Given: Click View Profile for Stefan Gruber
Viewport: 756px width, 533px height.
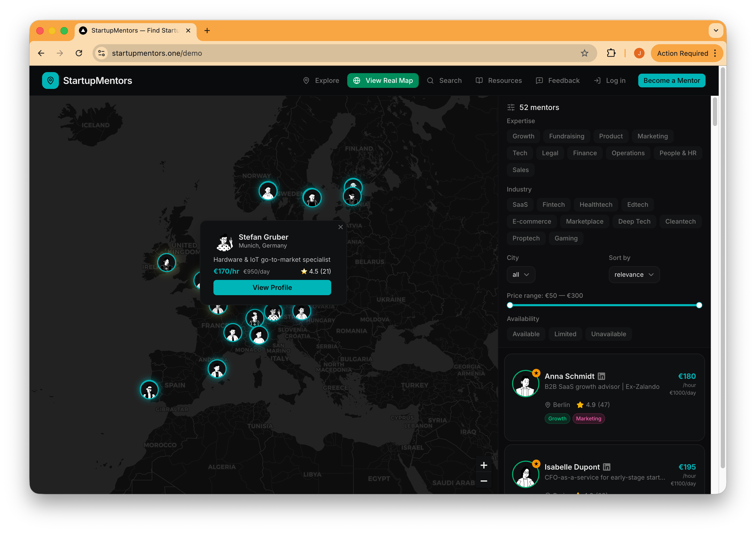Looking at the screenshot, I should 272,288.
